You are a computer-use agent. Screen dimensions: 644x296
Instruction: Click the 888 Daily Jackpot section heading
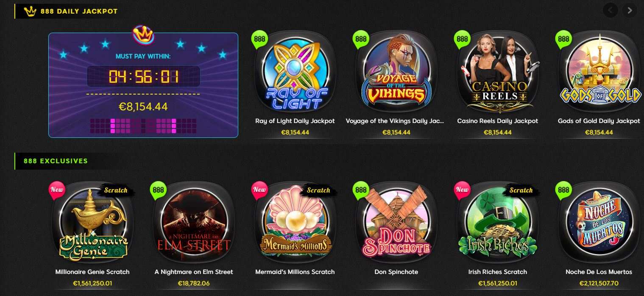coord(79,11)
